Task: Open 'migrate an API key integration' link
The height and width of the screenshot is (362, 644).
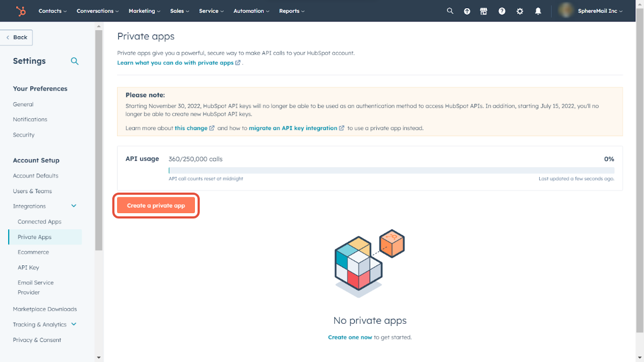Action: pos(293,128)
